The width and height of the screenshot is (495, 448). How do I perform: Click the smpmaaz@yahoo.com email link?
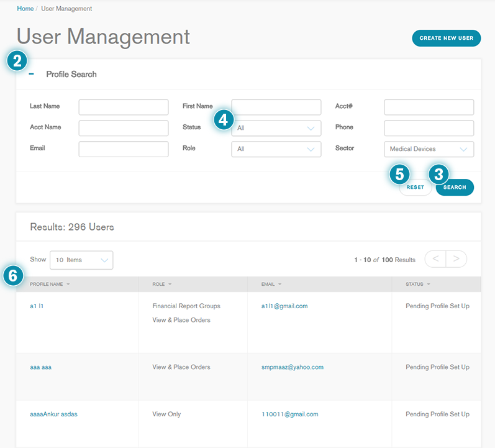pyautogui.click(x=293, y=367)
